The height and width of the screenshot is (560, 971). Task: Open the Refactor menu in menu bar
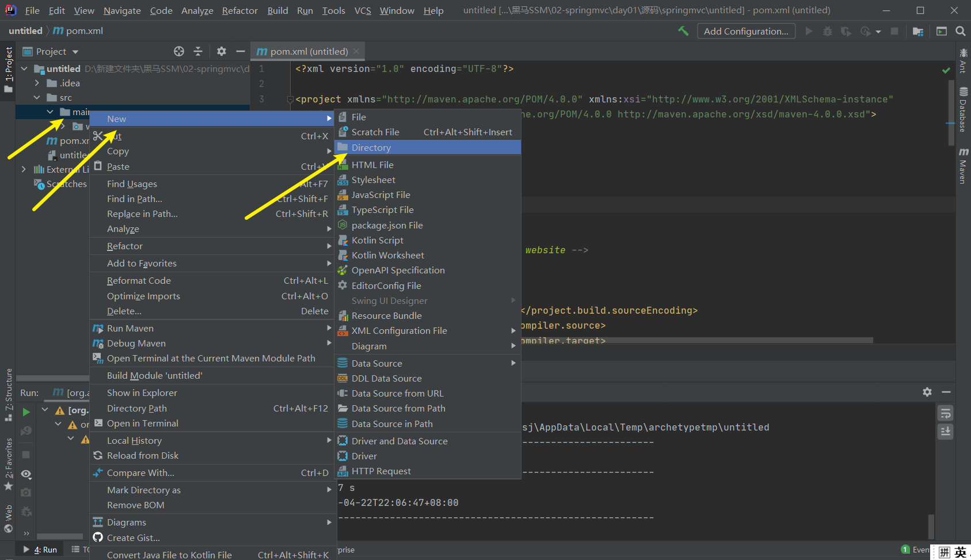click(x=239, y=10)
